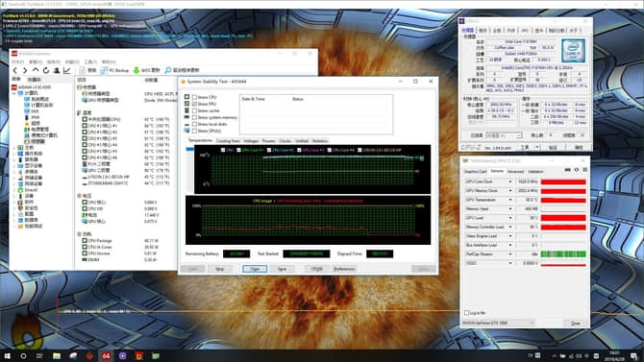The width and height of the screenshot is (644, 362).
Task: Enable Stress CPU checkbox
Action: (194, 97)
